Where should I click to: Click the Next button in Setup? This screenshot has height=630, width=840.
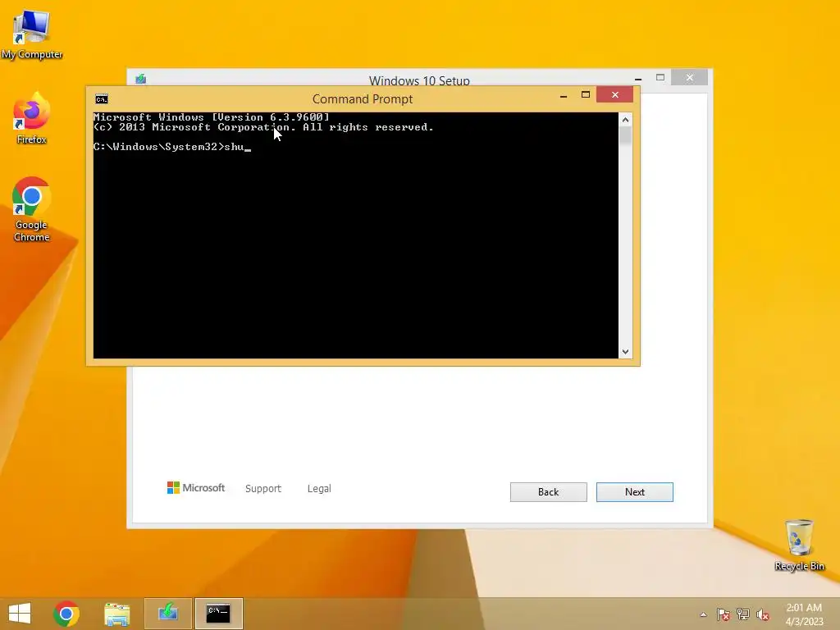pyautogui.click(x=635, y=492)
